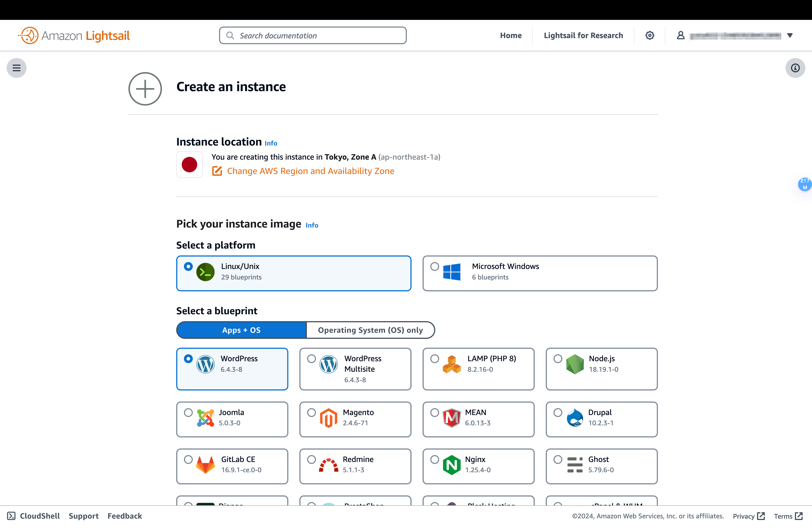Click Change AWS Region and Availability Zone
Screen dimensions: 812x528
310,171
